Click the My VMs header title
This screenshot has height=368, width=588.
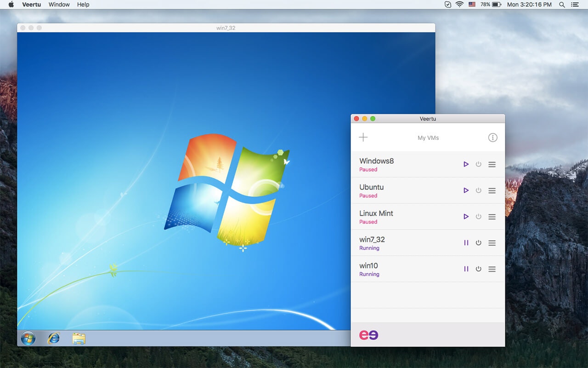pyautogui.click(x=428, y=138)
